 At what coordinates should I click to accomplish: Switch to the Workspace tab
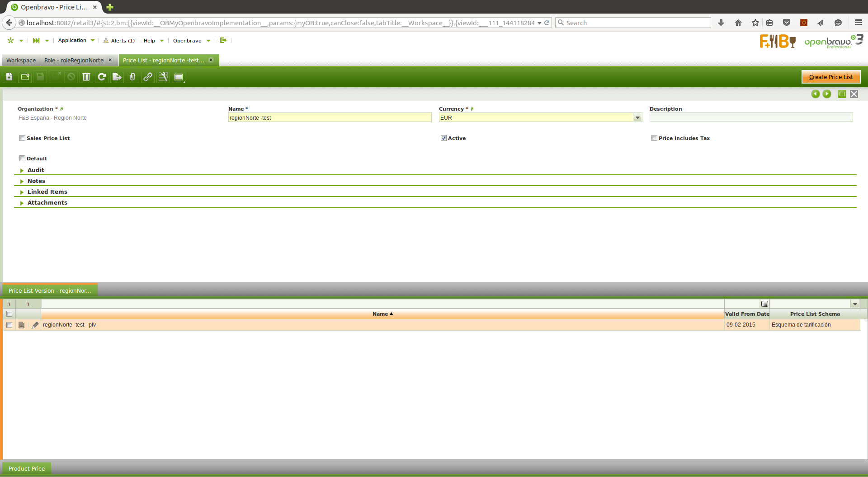[x=21, y=61]
